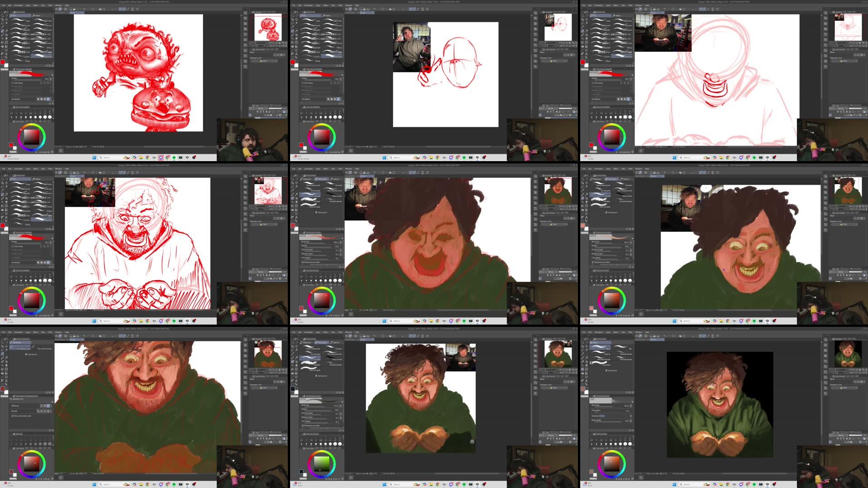Select the Oil paint sub tool brush

pos(310,194)
